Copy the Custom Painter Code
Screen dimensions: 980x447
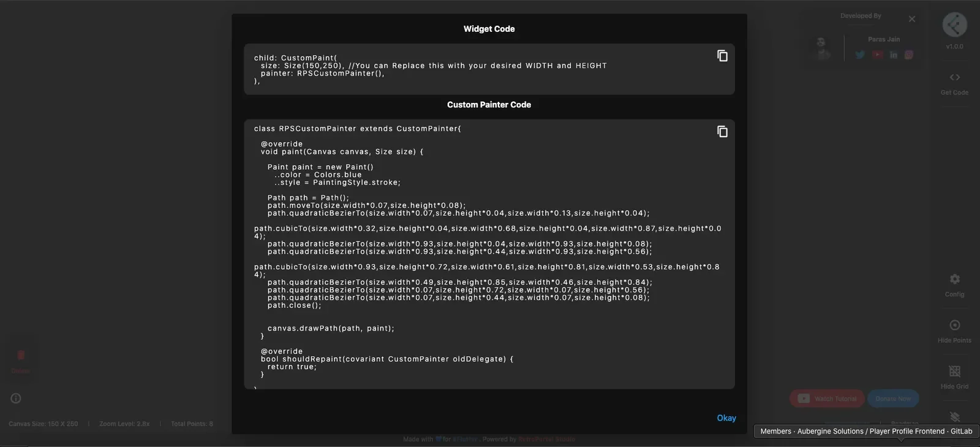[x=722, y=132]
